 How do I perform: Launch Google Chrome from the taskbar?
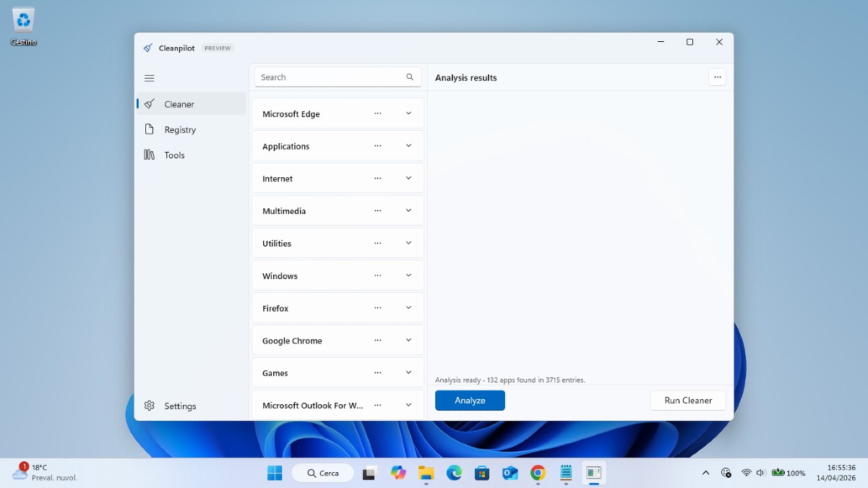pyautogui.click(x=538, y=473)
